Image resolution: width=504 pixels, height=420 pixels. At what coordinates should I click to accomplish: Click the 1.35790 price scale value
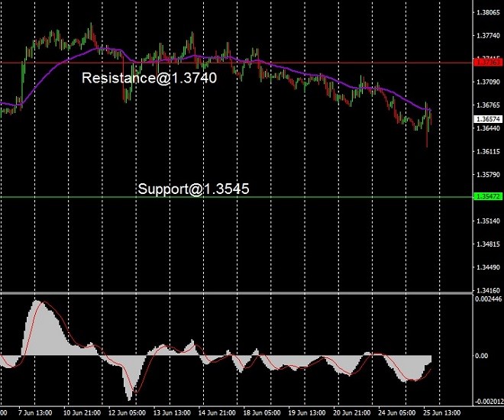(x=488, y=175)
